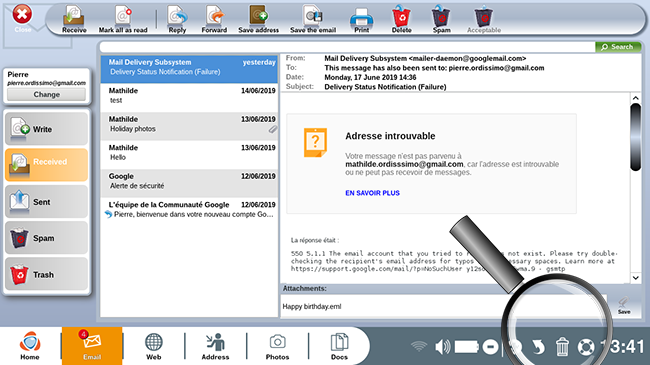This screenshot has width=650, height=365.
Task: Click the speaker volume icon in taskbar
Action: pyautogui.click(x=442, y=347)
